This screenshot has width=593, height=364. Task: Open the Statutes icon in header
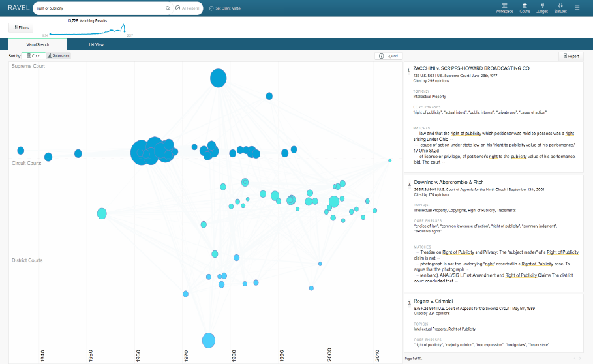pyautogui.click(x=560, y=8)
